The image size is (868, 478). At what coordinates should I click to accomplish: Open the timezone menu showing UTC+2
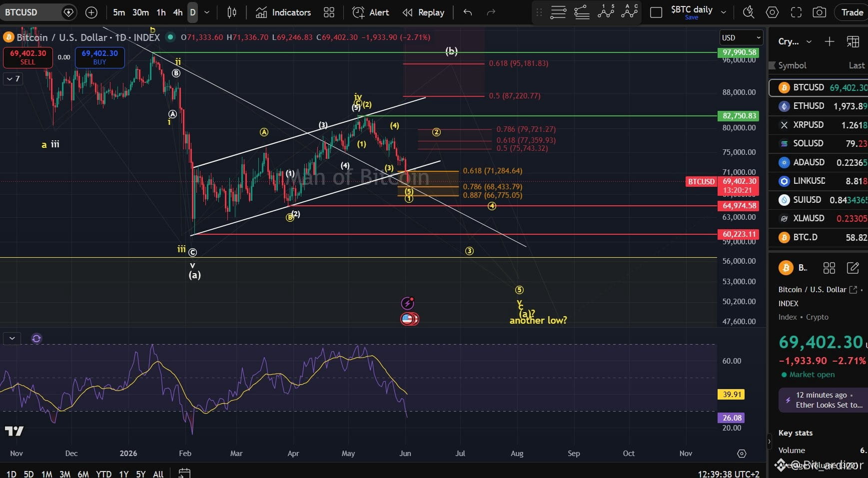(x=729, y=474)
